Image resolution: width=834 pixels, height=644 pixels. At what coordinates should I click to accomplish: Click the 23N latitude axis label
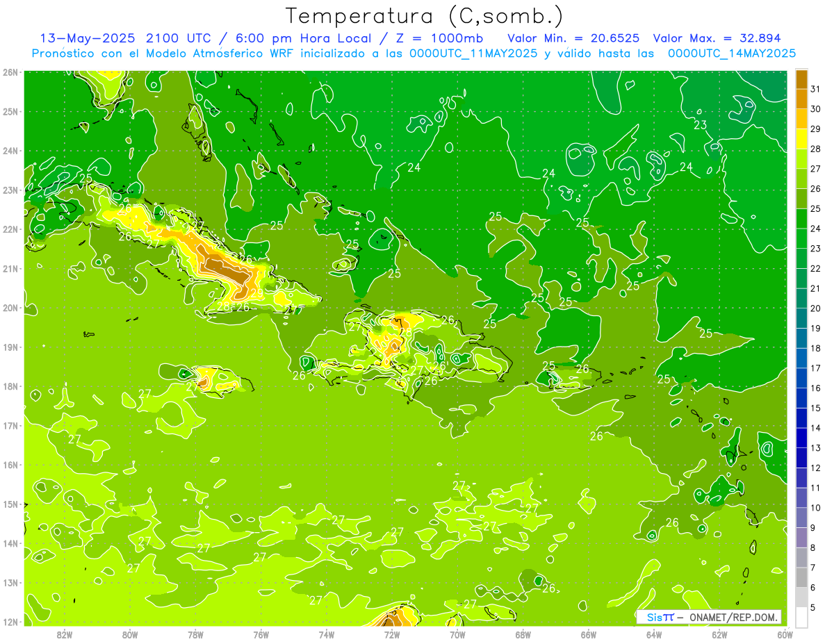click(x=10, y=190)
